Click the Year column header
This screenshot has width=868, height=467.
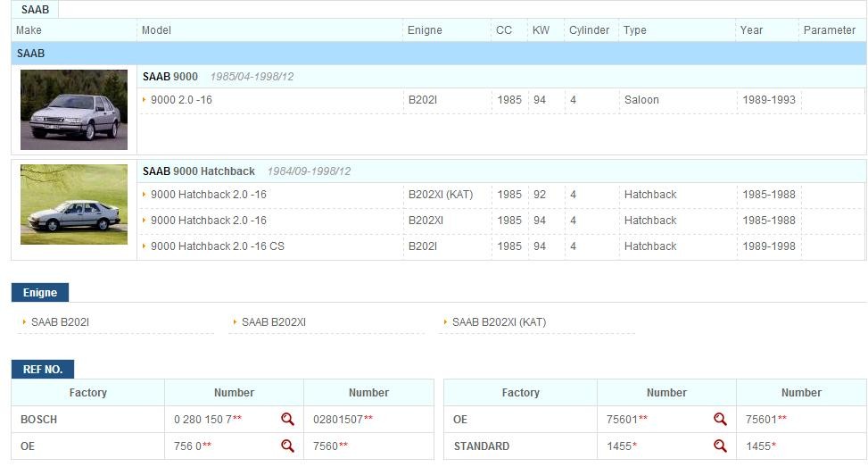pyautogui.click(x=751, y=30)
